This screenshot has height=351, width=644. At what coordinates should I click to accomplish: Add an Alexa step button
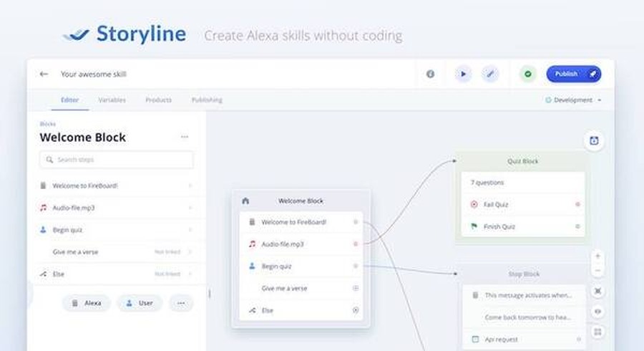[87, 303]
